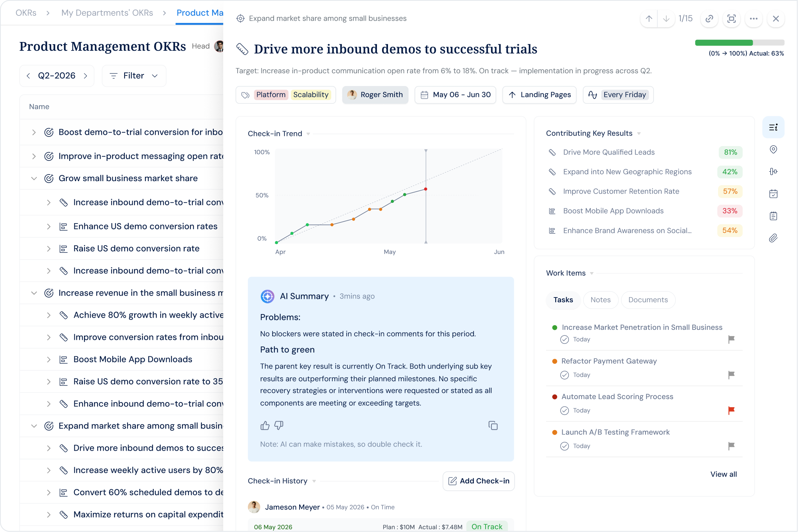The height and width of the screenshot is (532, 798).
Task: Open the Filter dropdown
Action: coord(134,76)
